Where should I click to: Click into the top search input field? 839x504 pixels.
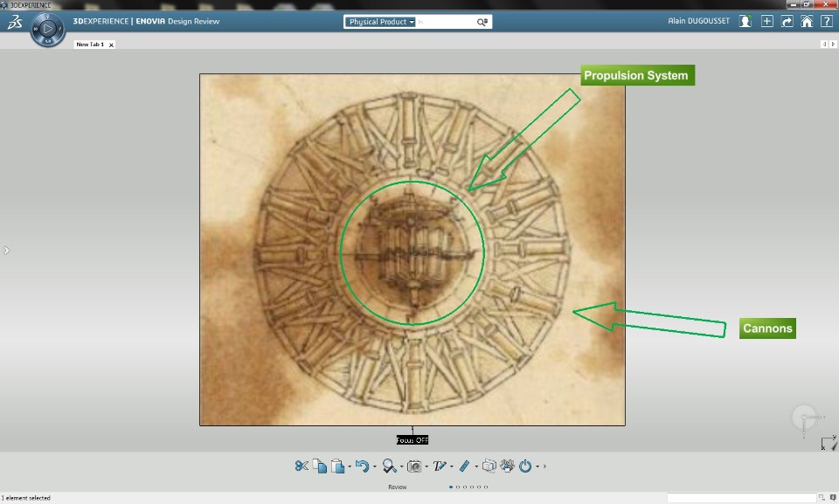446,22
